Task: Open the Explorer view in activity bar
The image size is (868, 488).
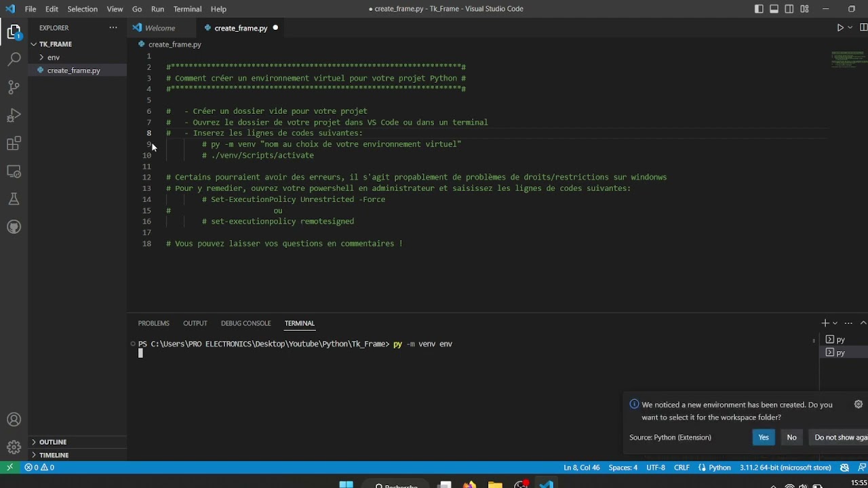Action: click(x=14, y=32)
